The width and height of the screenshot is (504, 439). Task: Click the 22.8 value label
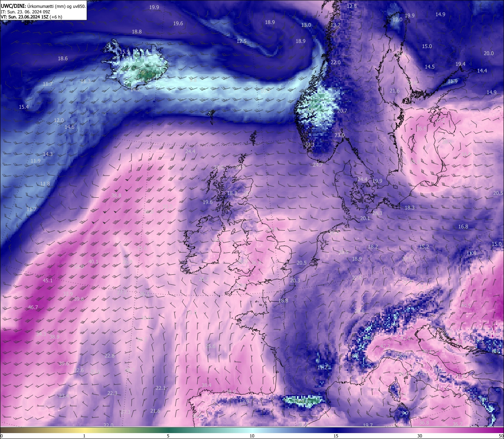tap(109, 356)
